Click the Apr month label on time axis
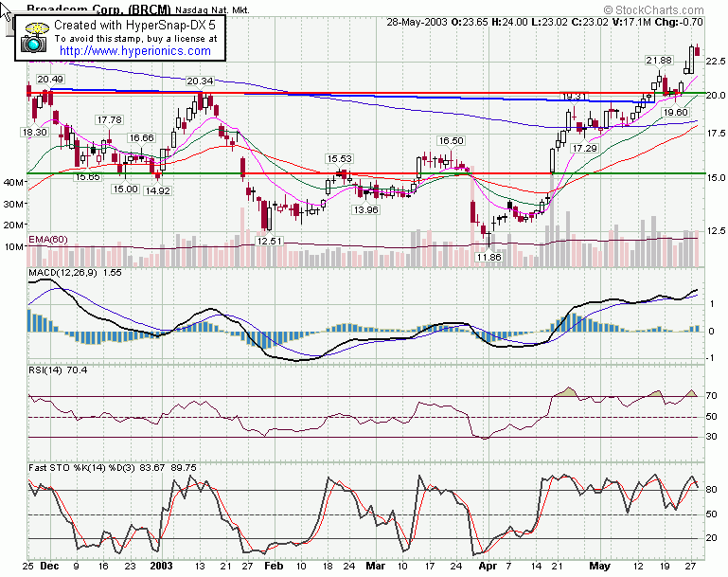The width and height of the screenshot is (728, 577). (488, 566)
